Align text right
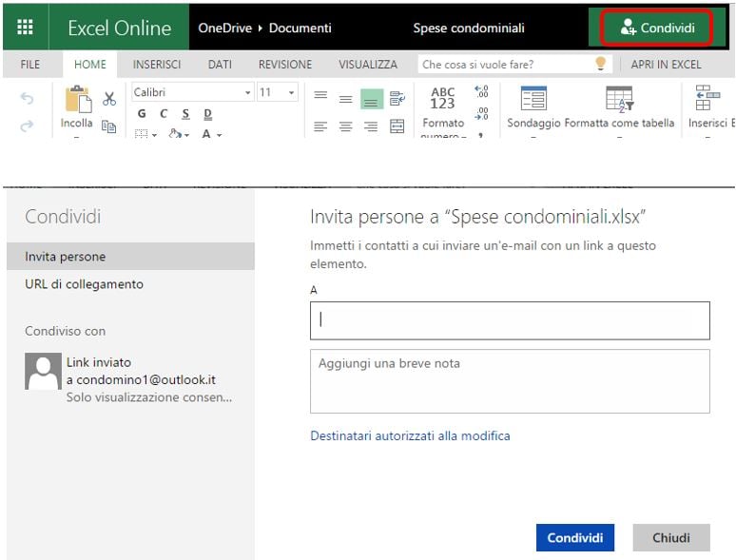This screenshot has width=736, height=560. (x=371, y=126)
